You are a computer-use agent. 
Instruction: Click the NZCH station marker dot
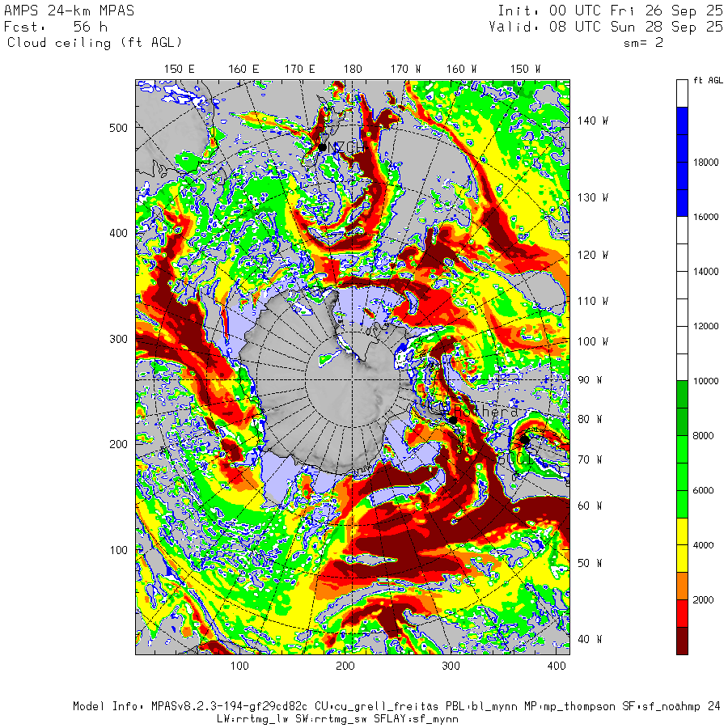click(x=322, y=148)
